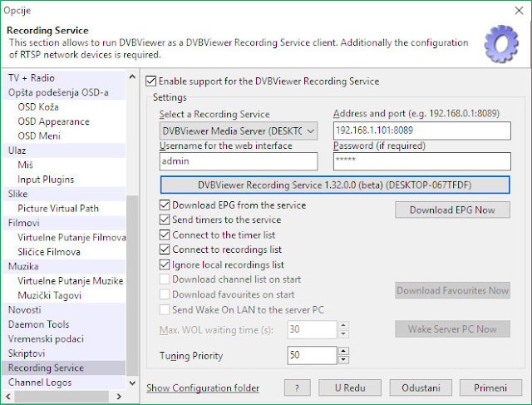Click Primeni button

(490, 388)
